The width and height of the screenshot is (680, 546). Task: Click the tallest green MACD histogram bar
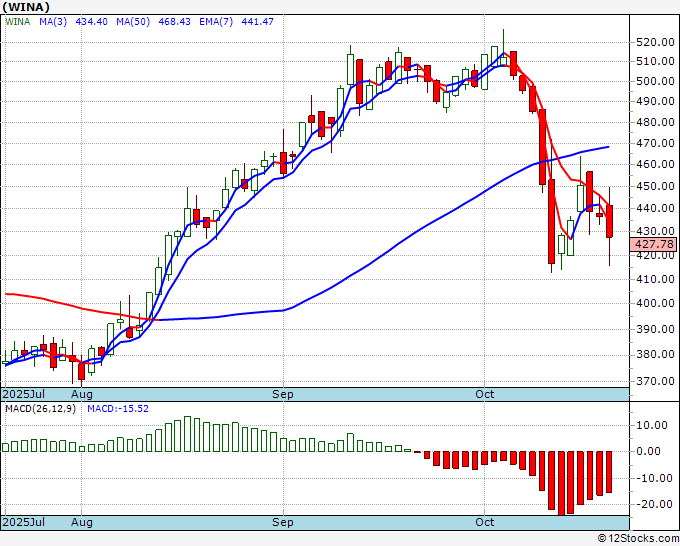(187, 434)
